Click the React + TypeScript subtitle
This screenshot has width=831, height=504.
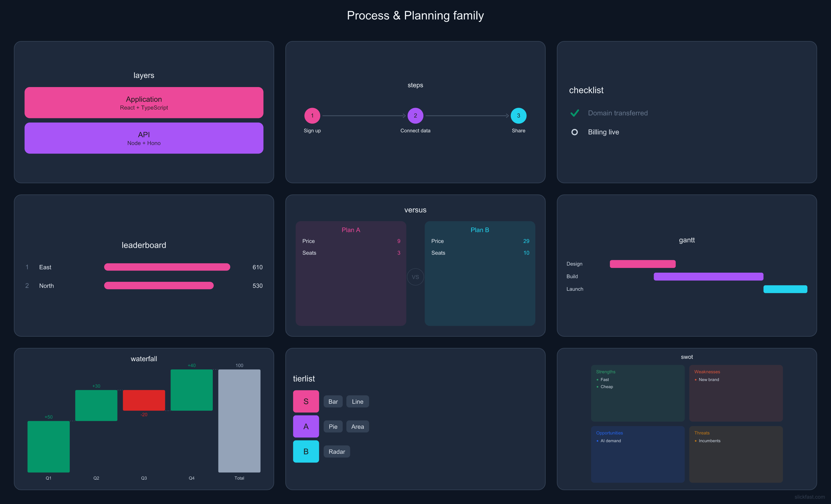144,108
